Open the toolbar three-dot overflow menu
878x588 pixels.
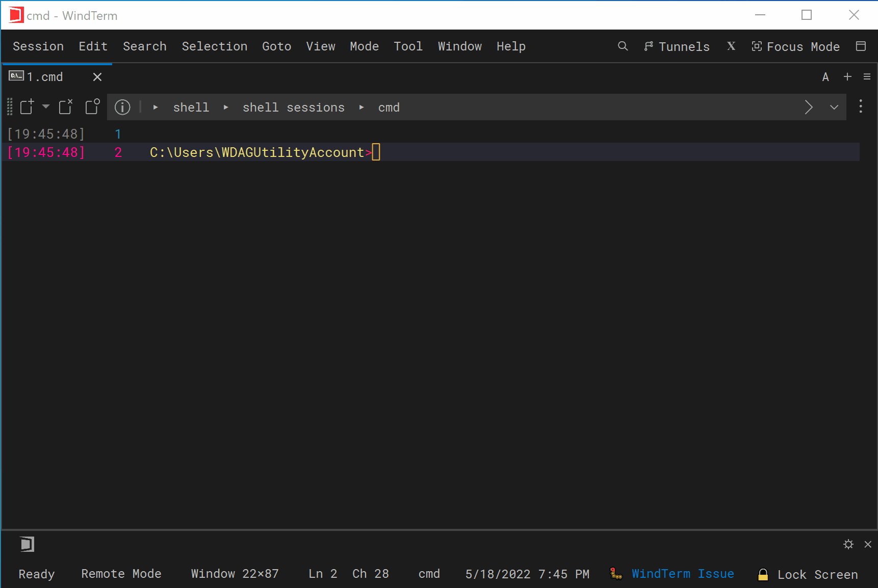point(861,106)
